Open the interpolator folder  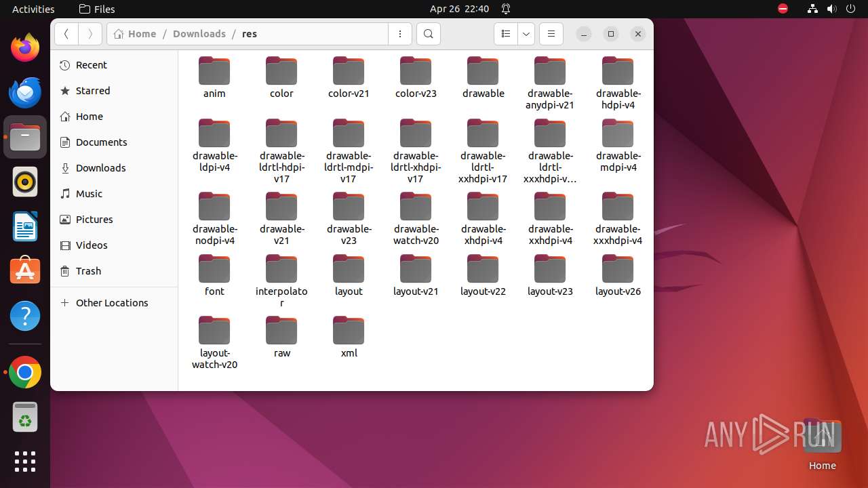point(281,281)
